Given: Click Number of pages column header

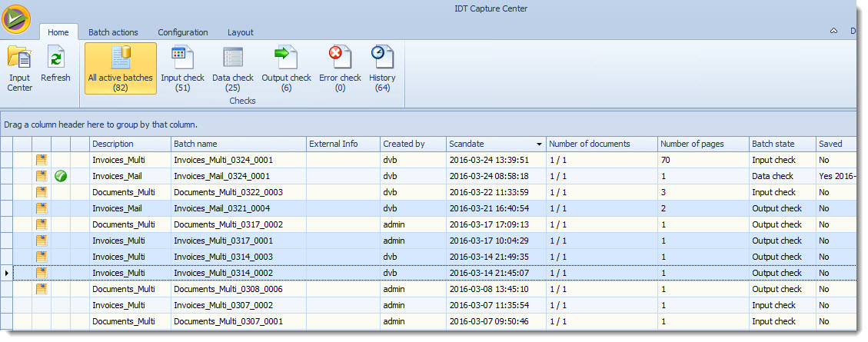Looking at the screenshot, I should tap(703, 144).
